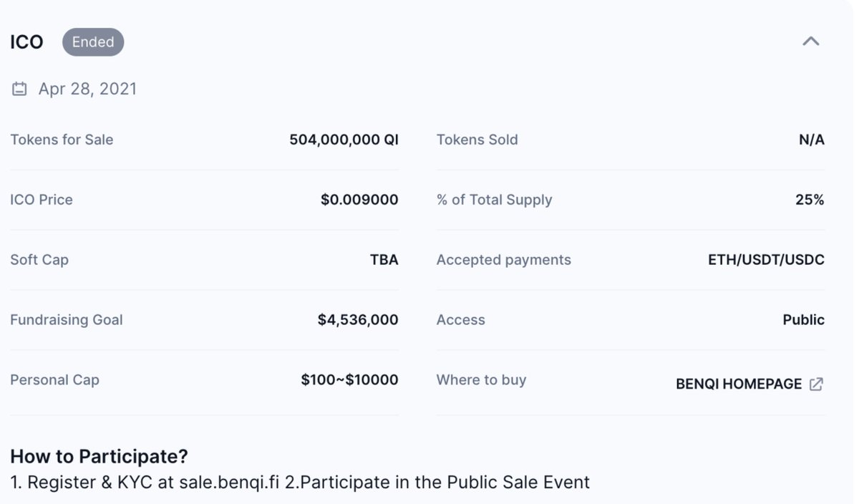The width and height of the screenshot is (859, 504).
Task: Click the Soft Cap TBA value
Action: (384, 260)
